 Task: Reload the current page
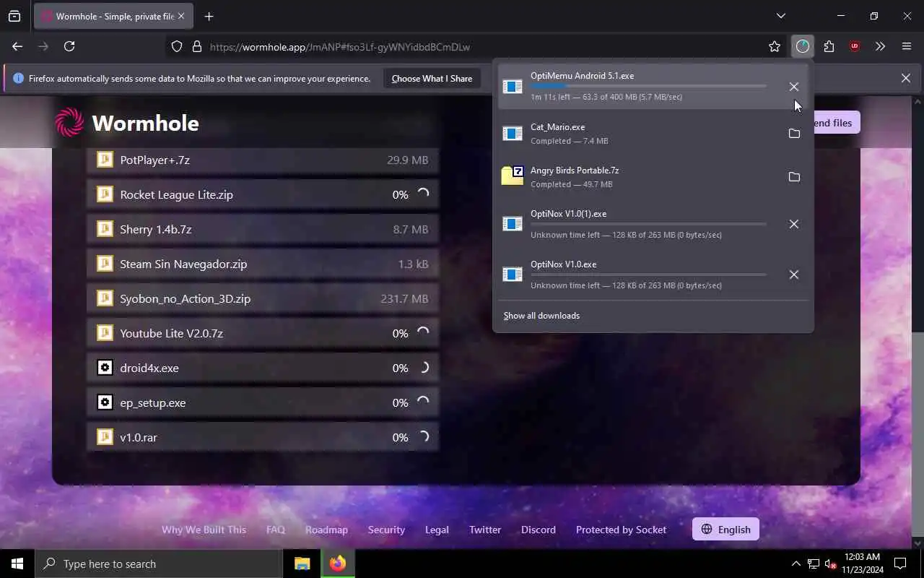(69, 46)
